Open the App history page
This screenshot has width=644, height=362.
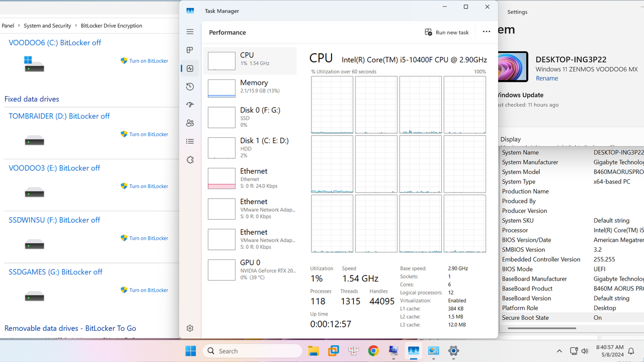pos(190,86)
